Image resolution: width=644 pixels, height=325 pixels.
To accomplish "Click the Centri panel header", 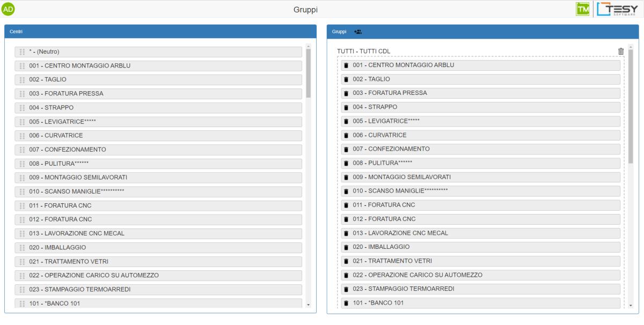I will (160, 32).
